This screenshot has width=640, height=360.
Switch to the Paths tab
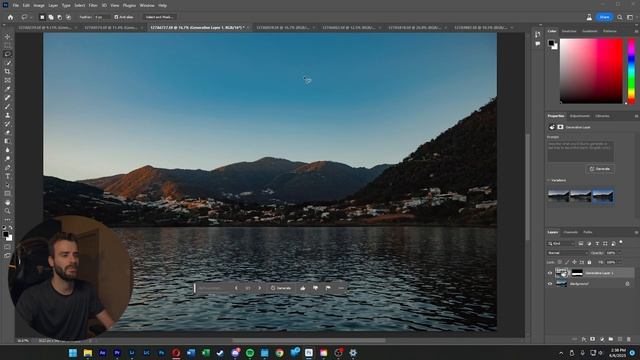pyautogui.click(x=588, y=232)
